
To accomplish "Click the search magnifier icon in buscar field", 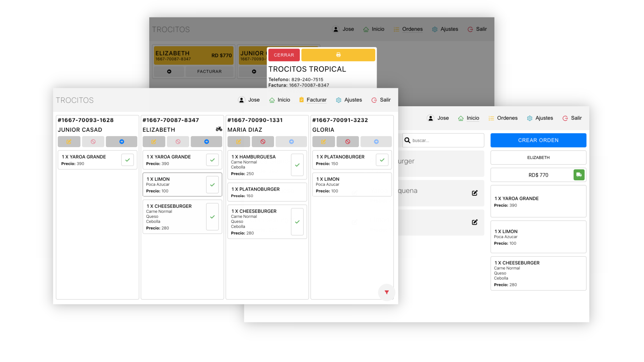I will point(407,140).
